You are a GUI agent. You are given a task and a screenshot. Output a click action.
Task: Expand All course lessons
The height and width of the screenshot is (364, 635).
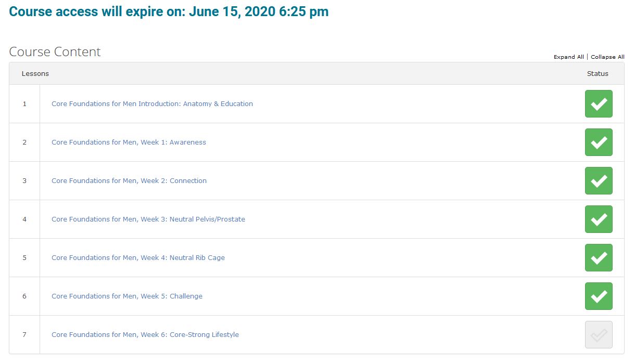[x=568, y=57]
